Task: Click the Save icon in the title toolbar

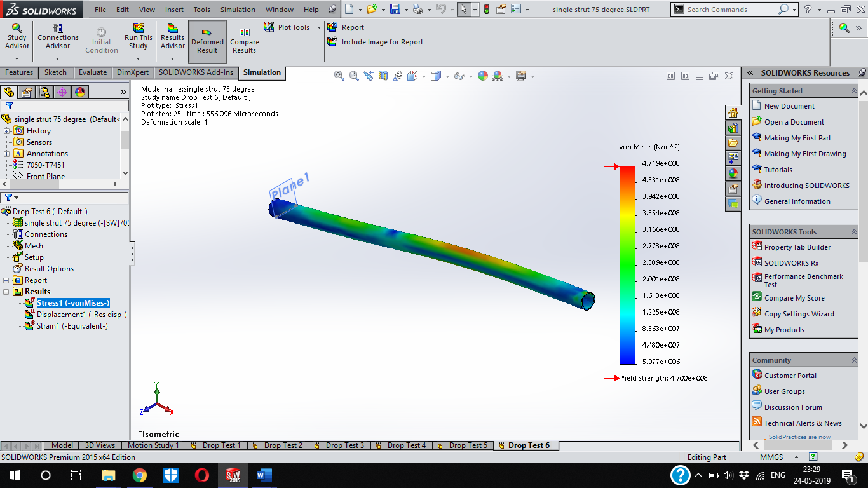Action: pyautogui.click(x=395, y=10)
